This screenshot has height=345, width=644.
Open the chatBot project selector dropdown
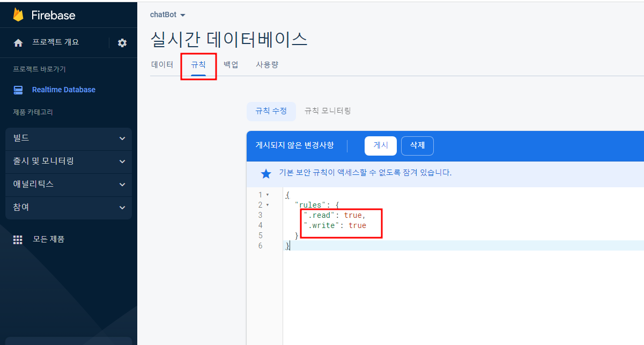(167, 15)
